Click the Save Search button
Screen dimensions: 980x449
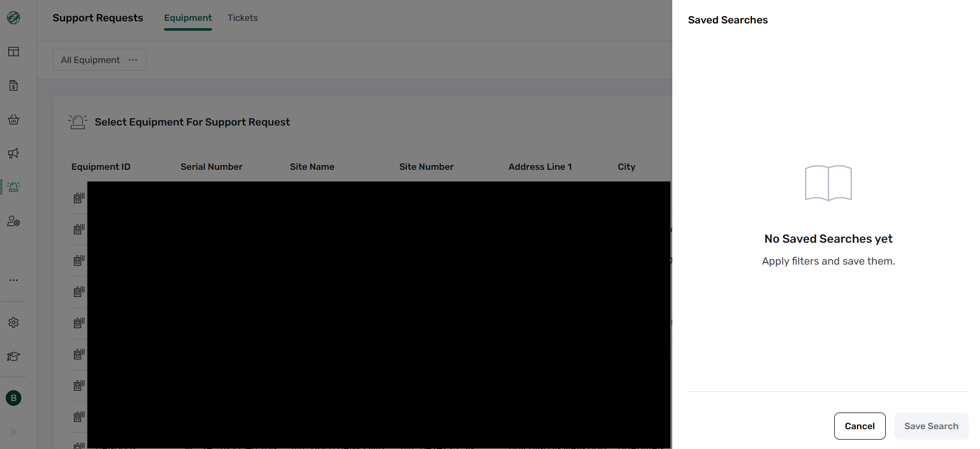932,426
